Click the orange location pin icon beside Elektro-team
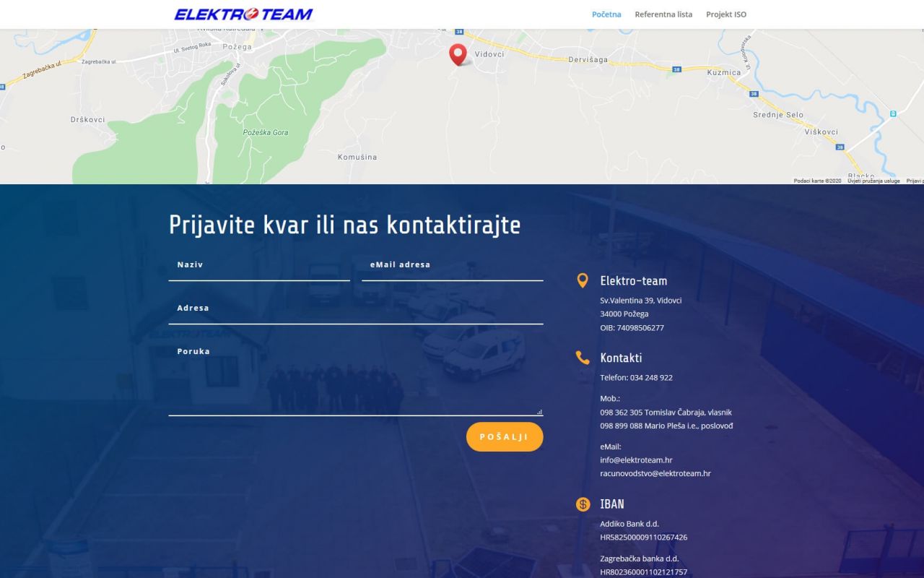Image resolution: width=924 pixels, height=578 pixels. coord(583,281)
